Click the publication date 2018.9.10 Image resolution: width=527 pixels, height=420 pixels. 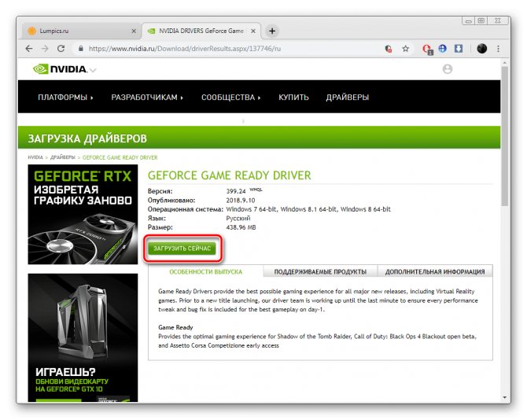(241, 201)
